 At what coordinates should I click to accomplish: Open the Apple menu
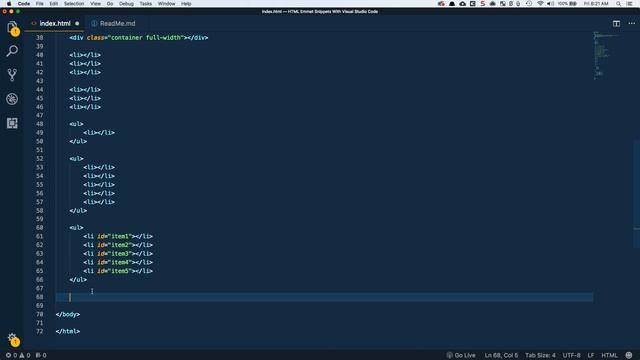(9, 4)
